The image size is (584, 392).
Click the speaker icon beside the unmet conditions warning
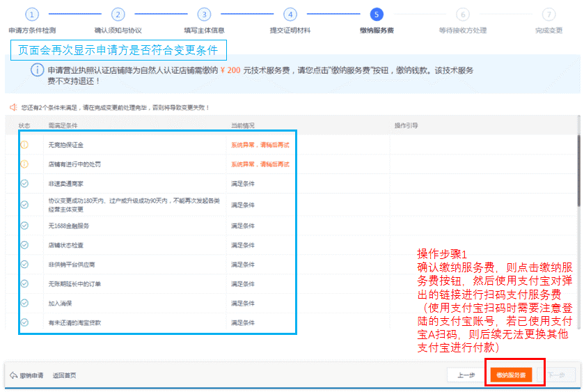coord(13,107)
